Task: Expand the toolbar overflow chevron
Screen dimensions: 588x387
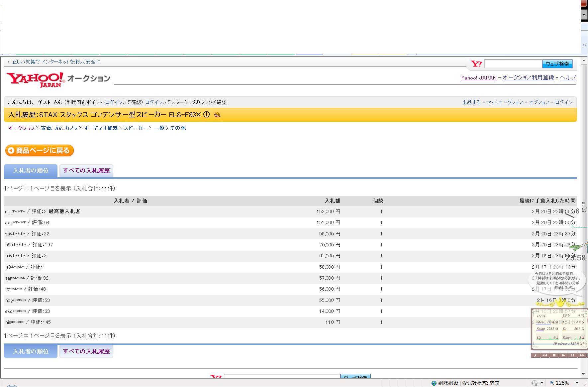Action: (x=584, y=45)
